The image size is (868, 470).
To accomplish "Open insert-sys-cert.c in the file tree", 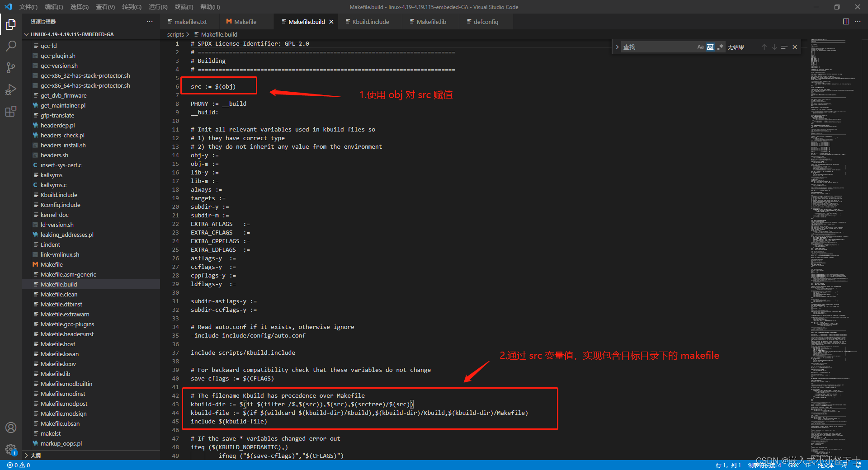I will (x=61, y=165).
